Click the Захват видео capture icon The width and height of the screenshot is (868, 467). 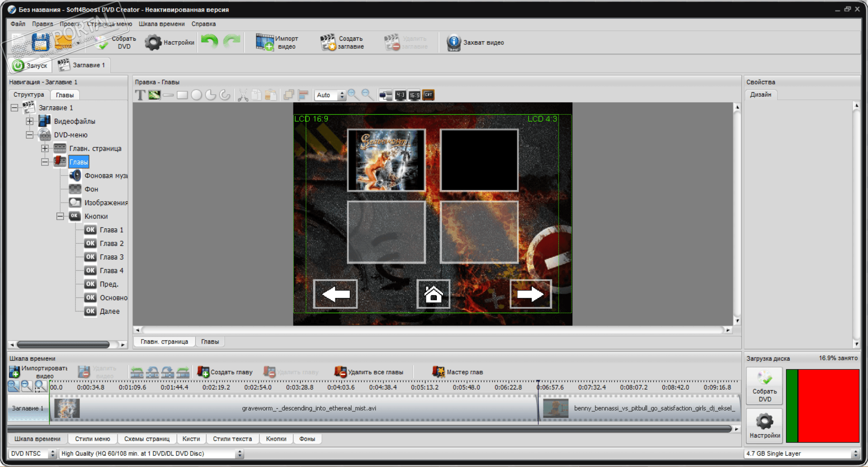click(453, 42)
